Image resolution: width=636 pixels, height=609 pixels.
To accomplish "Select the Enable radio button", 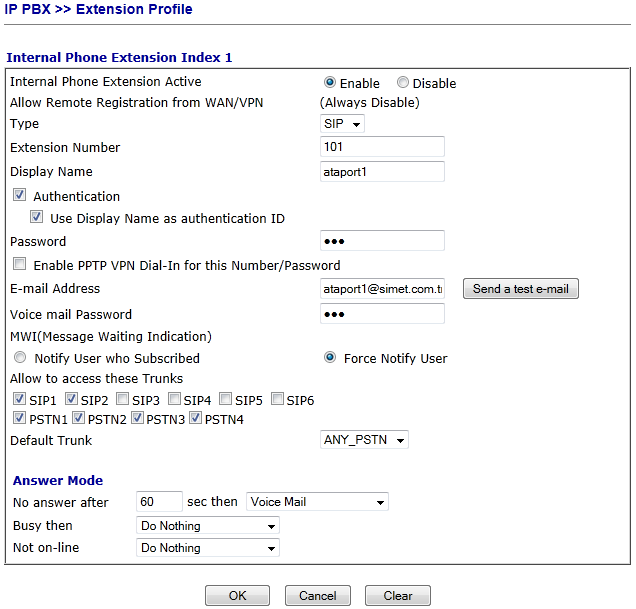I will [329, 83].
